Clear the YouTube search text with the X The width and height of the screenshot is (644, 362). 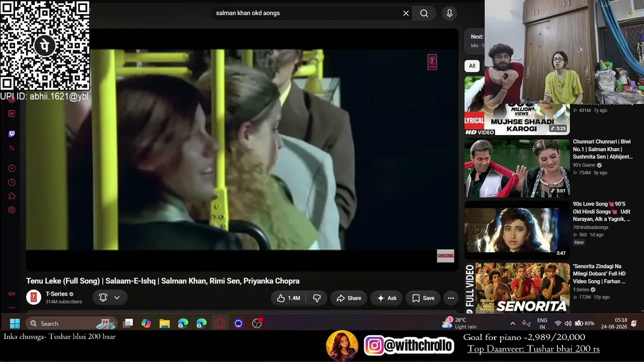(x=406, y=13)
